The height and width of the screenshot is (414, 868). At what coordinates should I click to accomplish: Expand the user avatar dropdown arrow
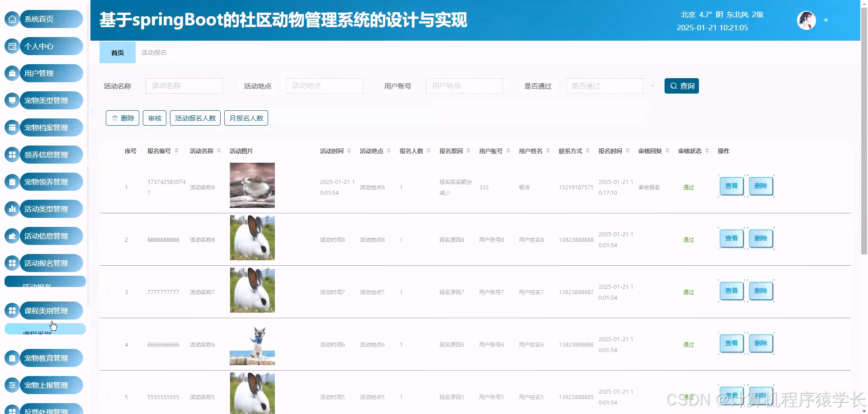[x=826, y=20]
